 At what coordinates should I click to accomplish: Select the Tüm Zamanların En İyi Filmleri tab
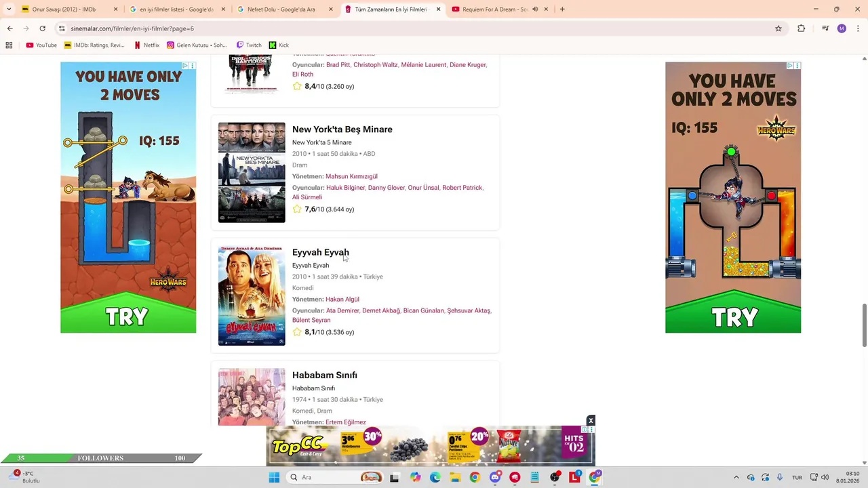[x=393, y=9]
